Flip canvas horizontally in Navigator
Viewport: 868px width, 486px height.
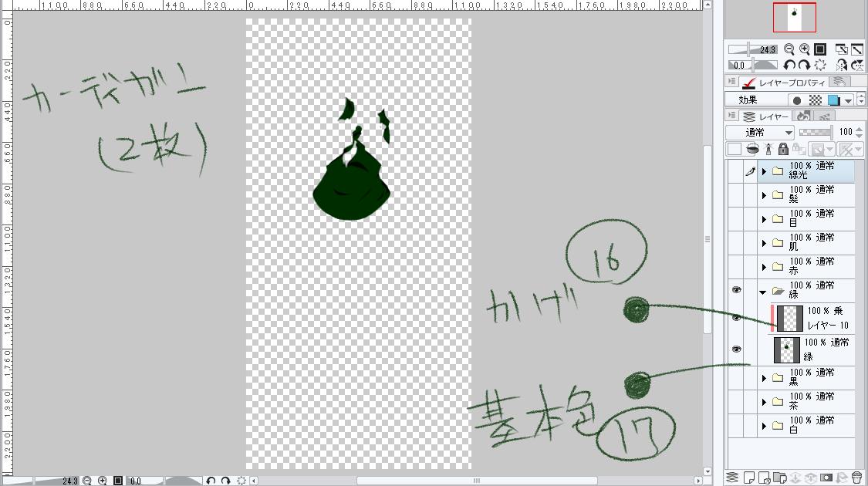click(843, 66)
